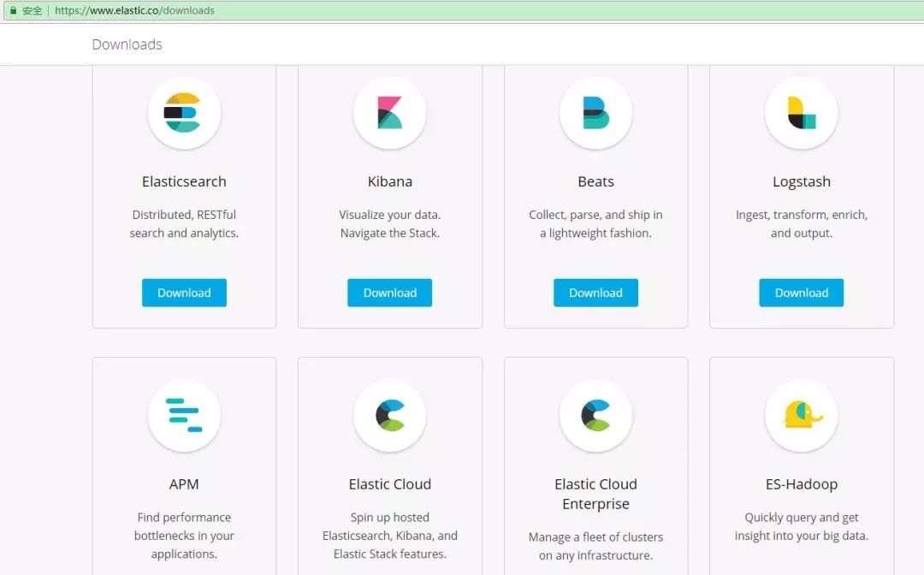This screenshot has width=924, height=575.
Task: Click the Beats product logo
Action: pos(595,113)
